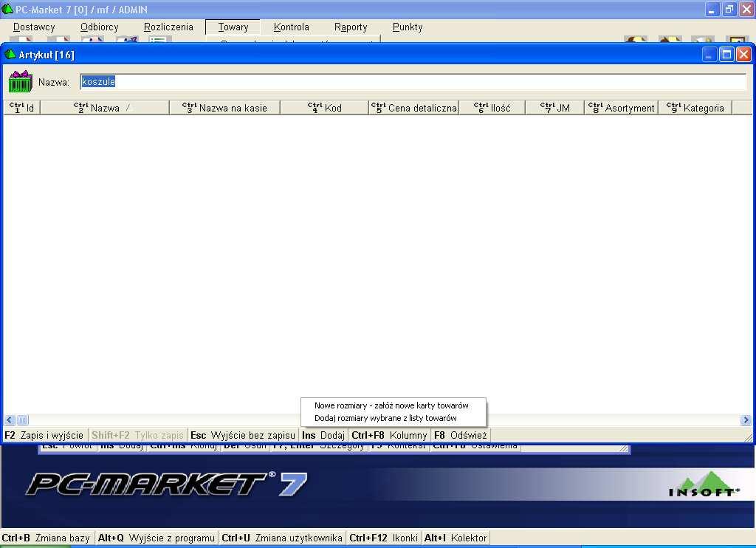Viewport: 756px width, 548px height.
Task: Click the gift barcode article icon
Action: click(21, 81)
